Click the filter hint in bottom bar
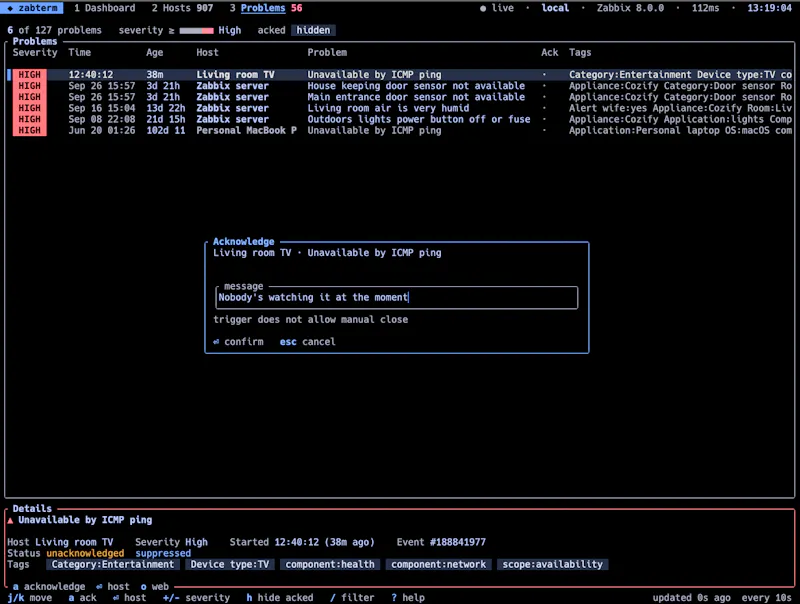This screenshot has height=604, width=800. tap(352, 598)
